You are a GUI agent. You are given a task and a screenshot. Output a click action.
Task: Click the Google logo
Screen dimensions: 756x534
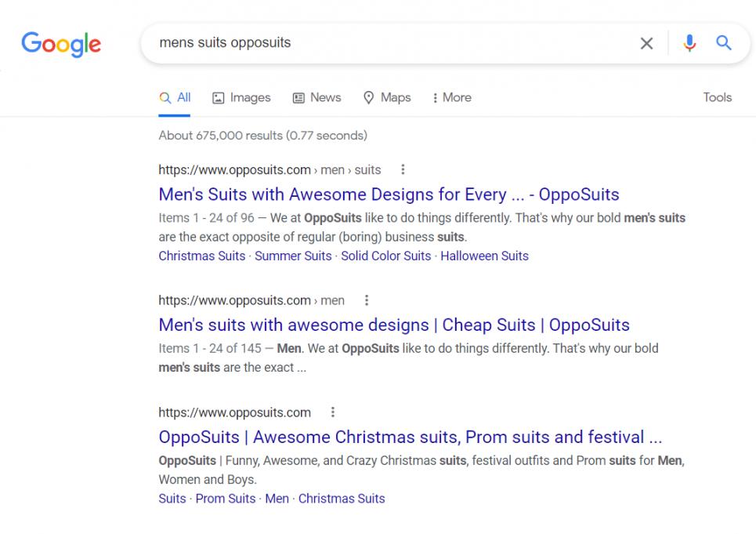click(61, 45)
